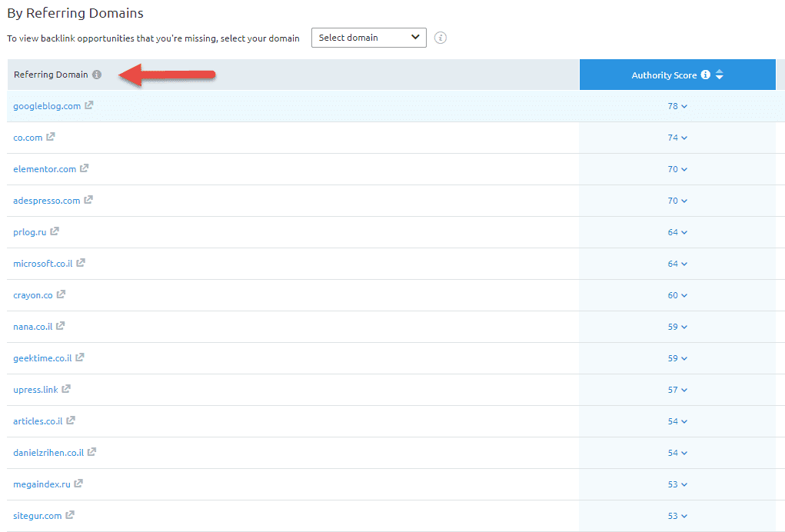Click external link icon for nana.co.il
Viewport: 785px width, 532px height.
[x=61, y=326]
